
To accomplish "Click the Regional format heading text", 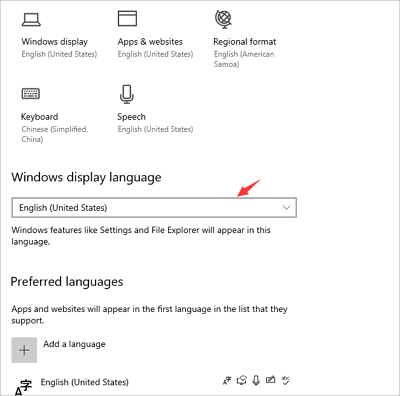I will click(245, 42).
